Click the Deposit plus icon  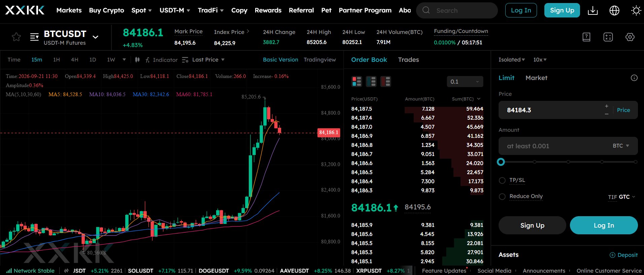(612, 255)
